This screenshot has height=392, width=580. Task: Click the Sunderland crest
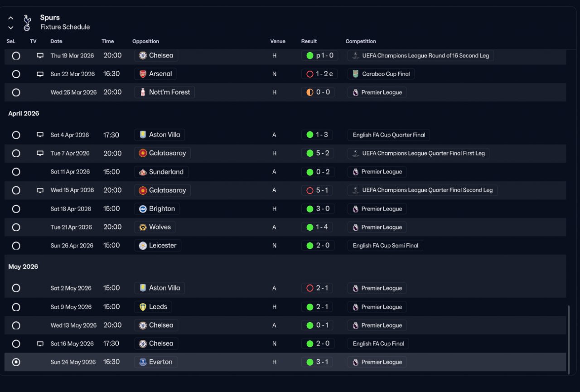[143, 172]
